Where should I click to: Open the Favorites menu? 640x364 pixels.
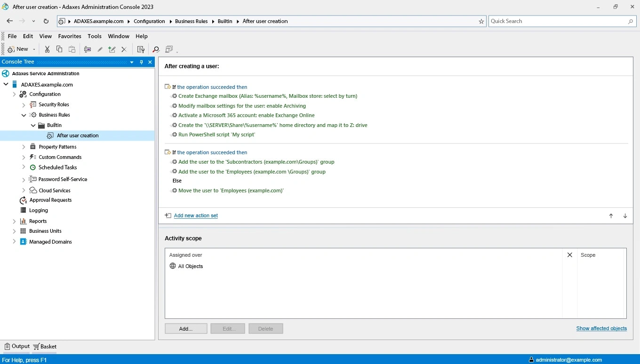click(x=70, y=36)
